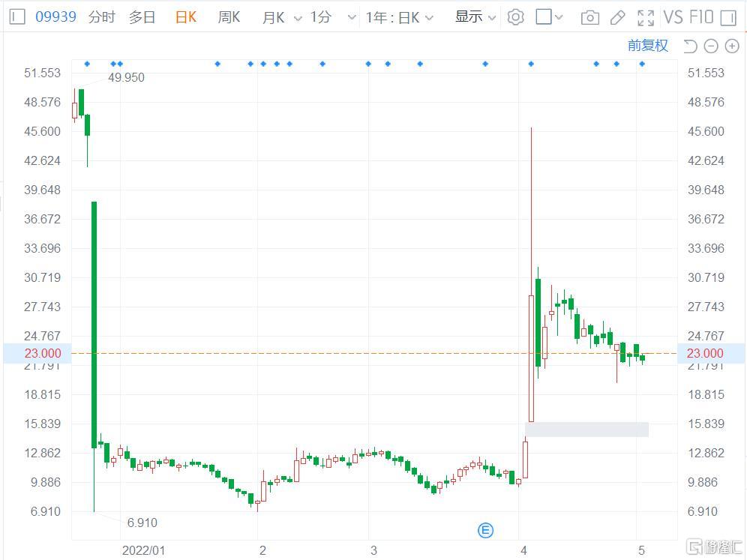Enter fullscreen chart mode
The width and height of the screenshot is (747, 560).
(x=645, y=16)
